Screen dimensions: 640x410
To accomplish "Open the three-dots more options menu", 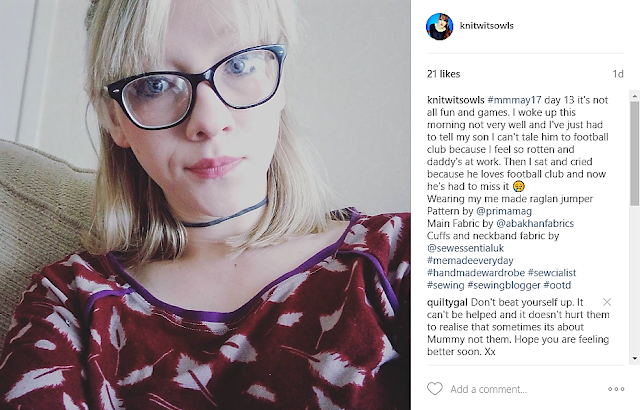I will 616,389.
